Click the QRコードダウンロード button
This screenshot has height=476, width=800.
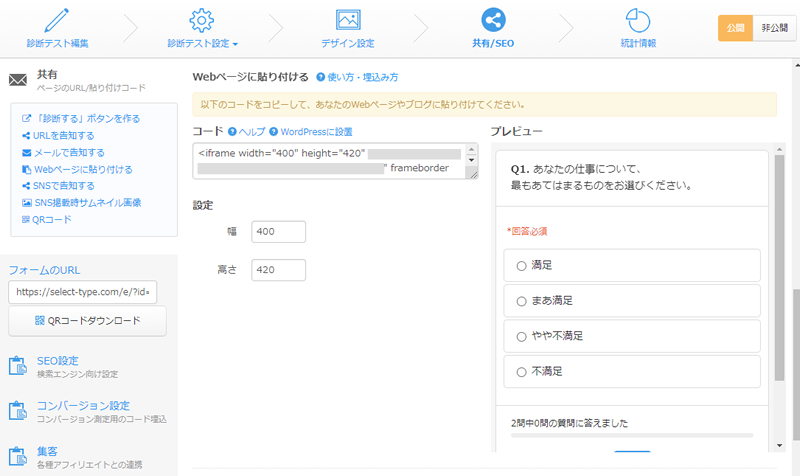coord(87,321)
